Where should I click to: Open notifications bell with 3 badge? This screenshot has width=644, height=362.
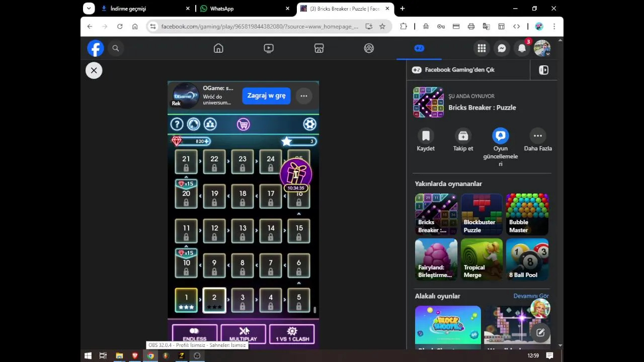[x=522, y=48]
